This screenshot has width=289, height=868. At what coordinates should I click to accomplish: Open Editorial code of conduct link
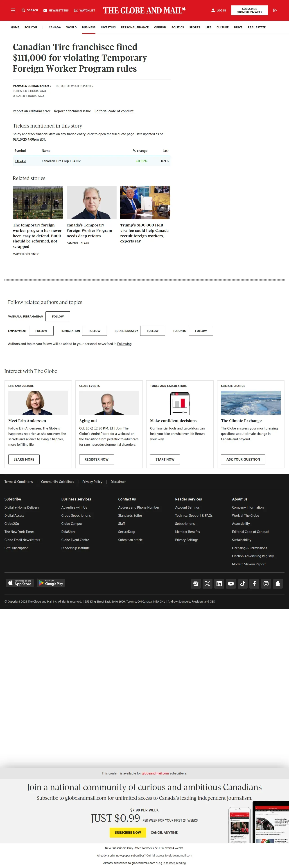point(114,111)
